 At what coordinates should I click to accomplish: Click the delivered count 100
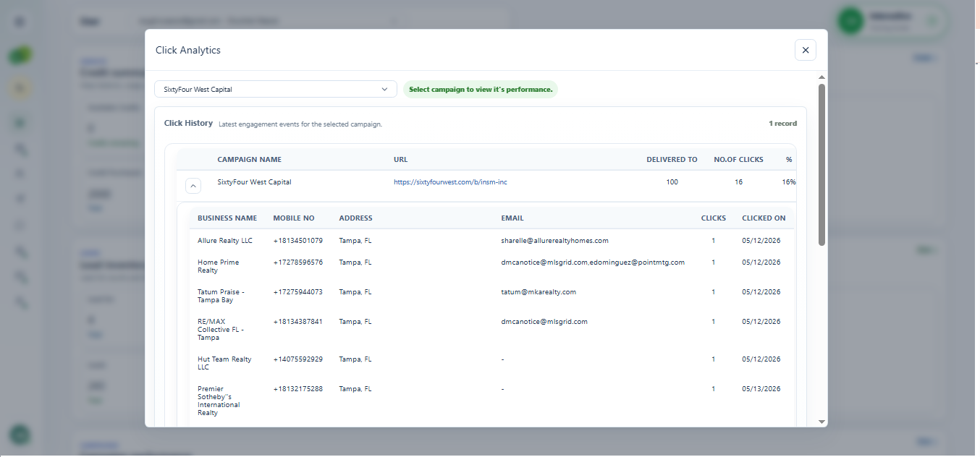click(x=672, y=182)
